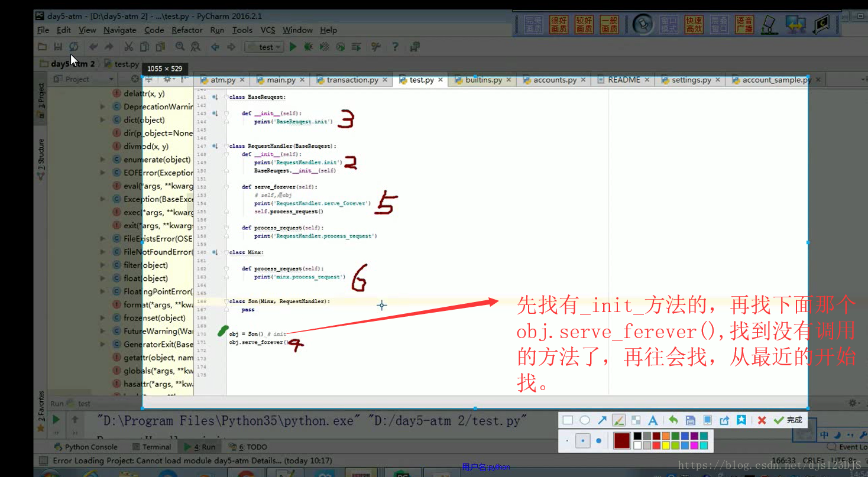868x477 pixels.
Task: Click the Save All icon
Action: point(58,47)
